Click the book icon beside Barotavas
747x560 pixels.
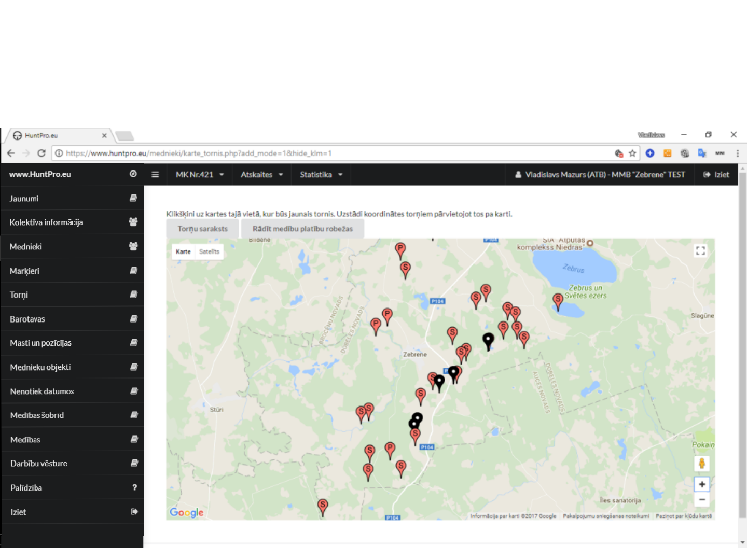click(x=133, y=318)
